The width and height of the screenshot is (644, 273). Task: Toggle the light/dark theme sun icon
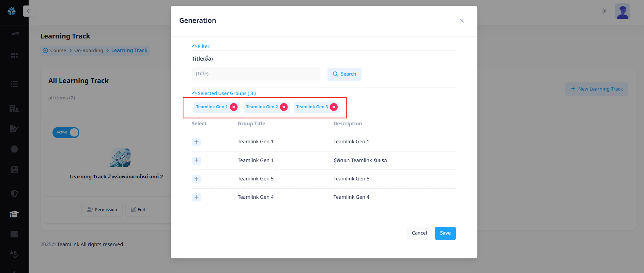(x=604, y=11)
